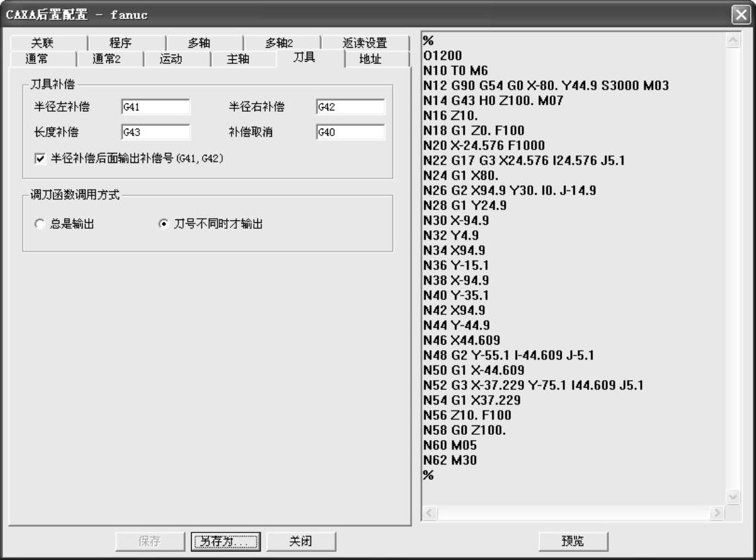This screenshot has width=756, height=560.
Task: Open the 地址 tab
Action: pyautogui.click(x=370, y=59)
